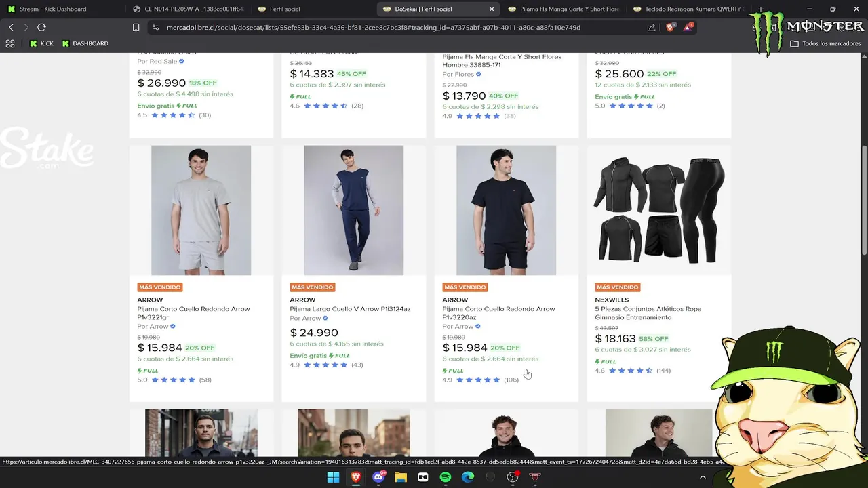Show hidden system tray icons chevron

[703, 477]
